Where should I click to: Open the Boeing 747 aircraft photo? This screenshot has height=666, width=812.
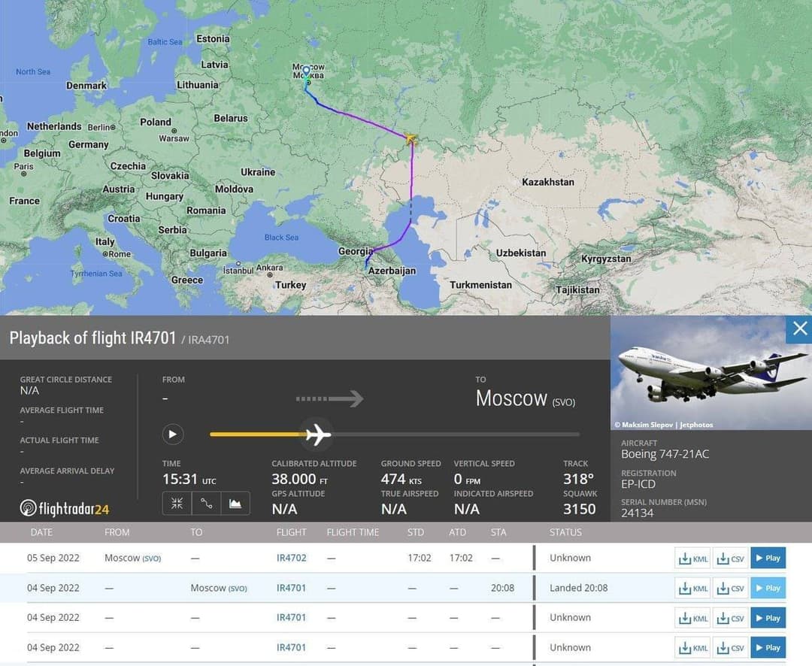[x=710, y=373]
